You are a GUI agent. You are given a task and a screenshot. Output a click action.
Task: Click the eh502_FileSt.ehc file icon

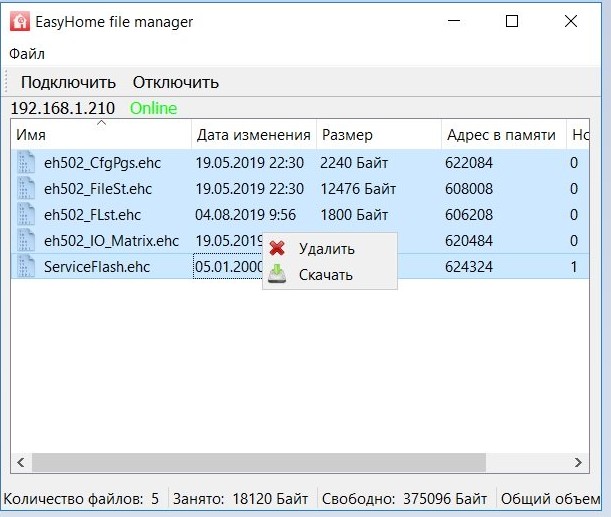pos(26,188)
